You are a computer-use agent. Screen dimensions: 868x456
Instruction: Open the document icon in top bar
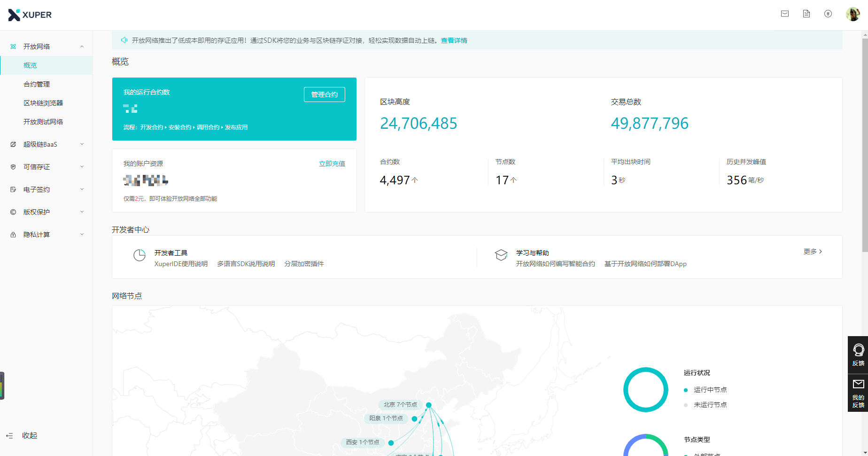[x=806, y=14]
